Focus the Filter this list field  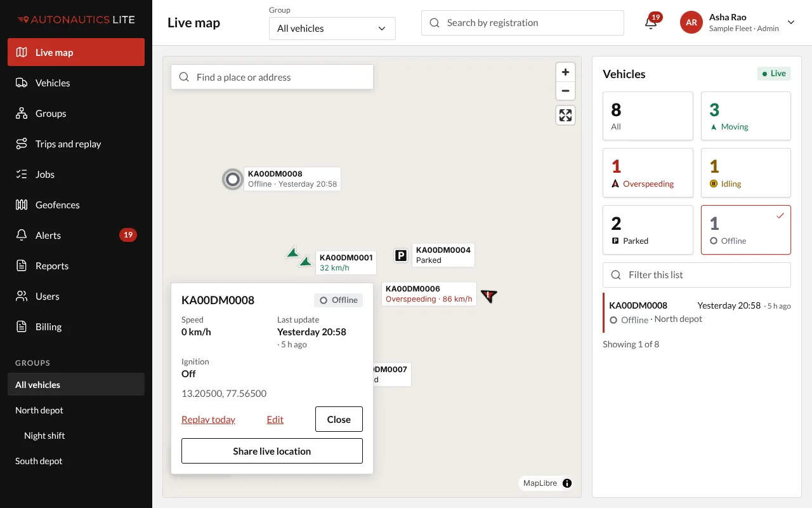697,275
